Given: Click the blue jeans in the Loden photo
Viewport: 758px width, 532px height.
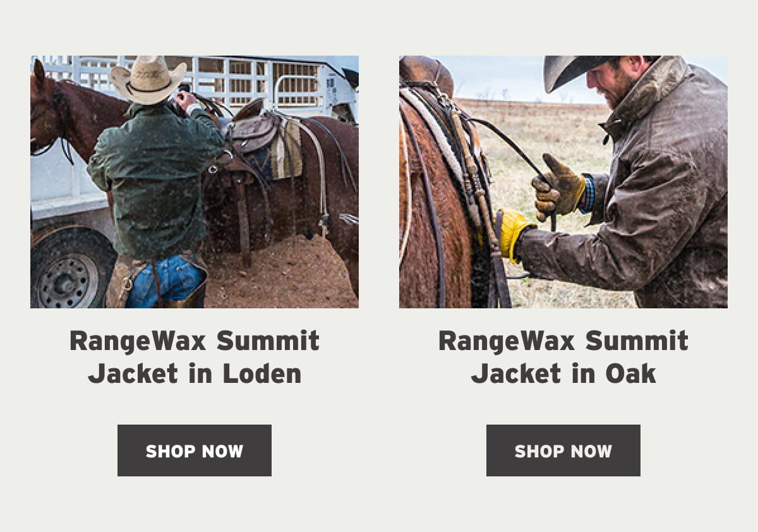Looking at the screenshot, I should pyautogui.click(x=165, y=281).
